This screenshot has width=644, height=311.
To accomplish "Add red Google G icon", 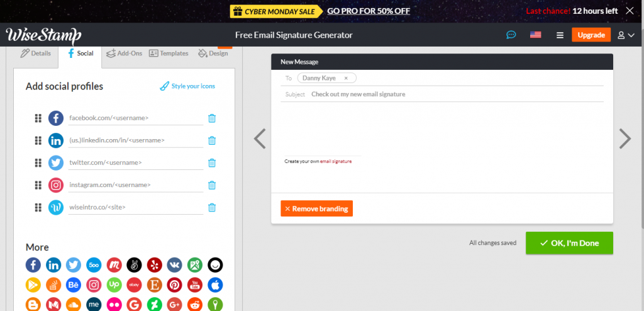I will click(x=135, y=304).
